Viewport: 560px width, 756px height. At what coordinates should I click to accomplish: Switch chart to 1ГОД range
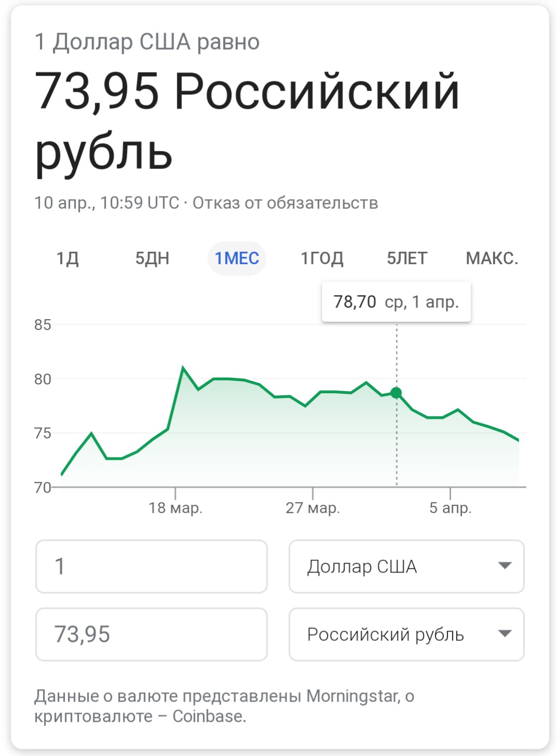click(x=322, y=258)
